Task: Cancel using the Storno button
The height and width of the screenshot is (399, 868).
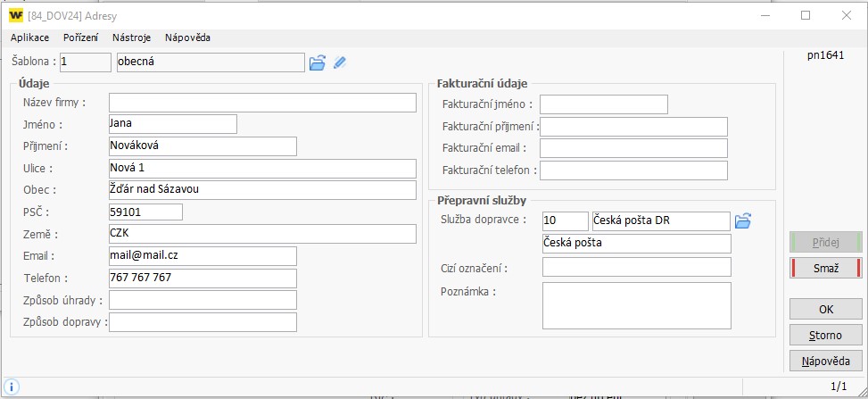Action: [x=826, y=336]
